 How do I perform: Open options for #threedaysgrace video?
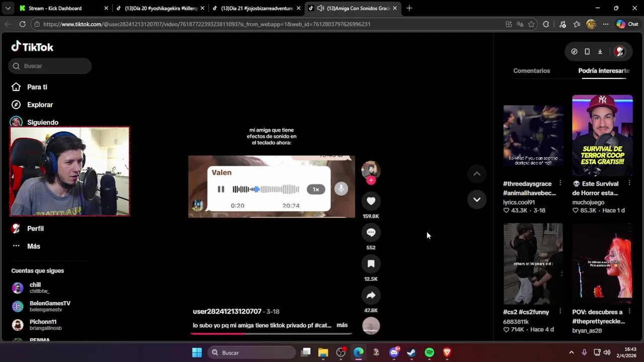click(x=560, y=184)
